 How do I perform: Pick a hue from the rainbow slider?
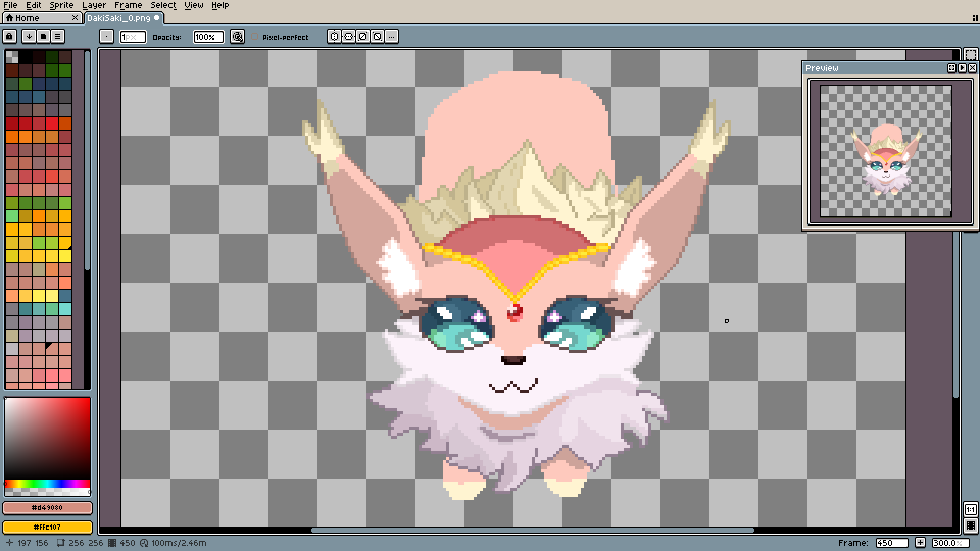click(x=47, y=483)
